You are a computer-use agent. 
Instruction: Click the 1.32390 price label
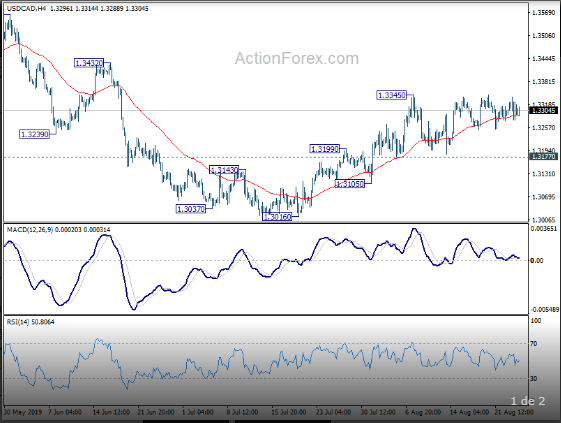pyautogui.click(x=34, y=134)
